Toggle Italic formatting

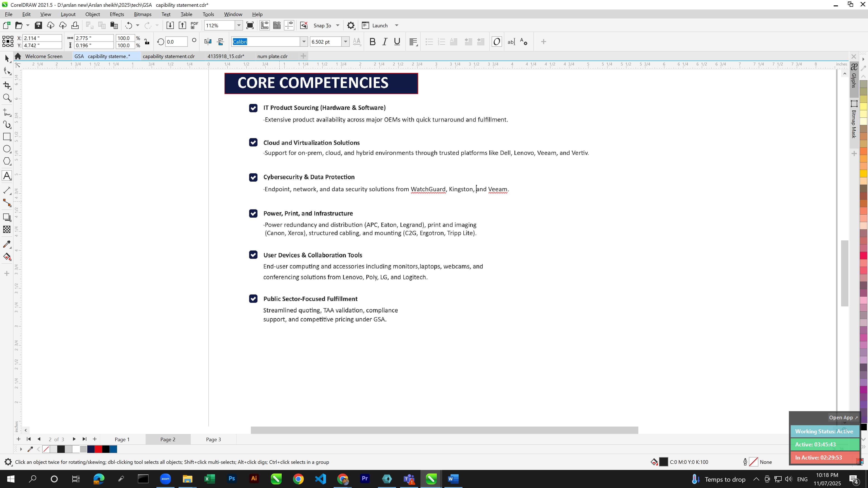pos(385,42)
